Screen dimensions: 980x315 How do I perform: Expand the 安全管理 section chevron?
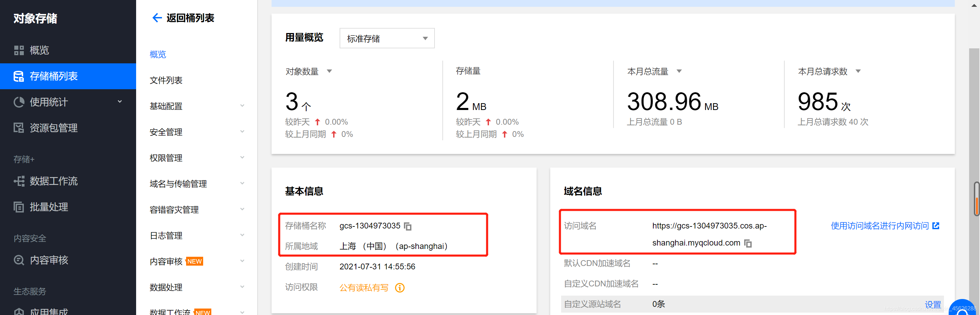(243, 131)
